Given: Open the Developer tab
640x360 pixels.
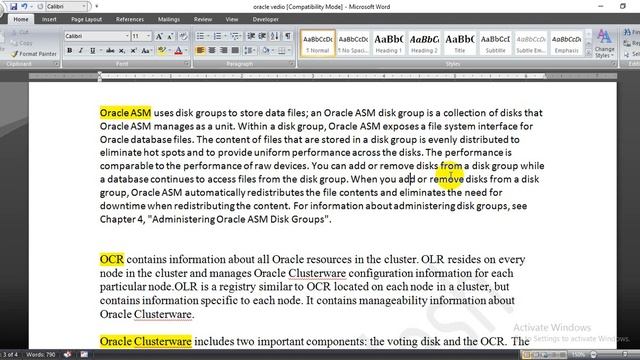Looking at the screenshot, I should (266, 19).
